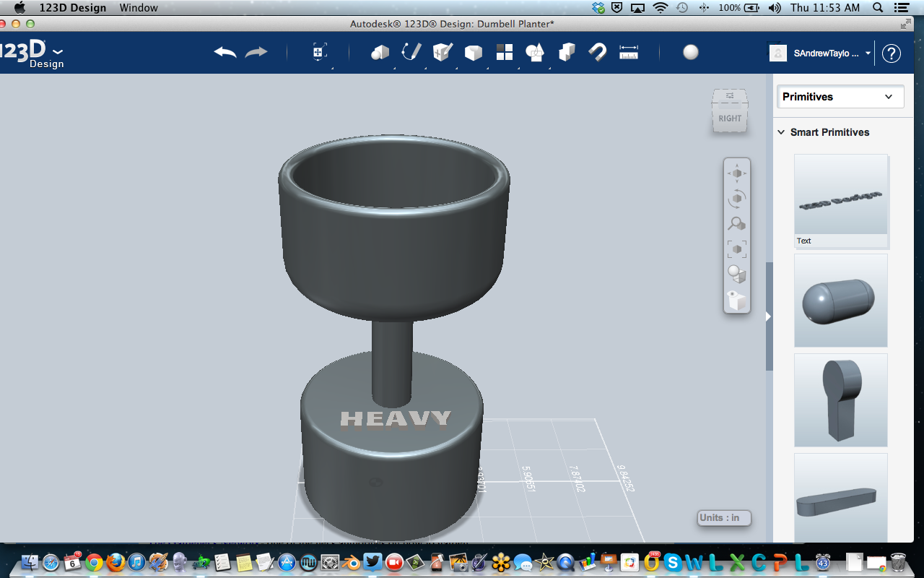
Task: Open the Wi-Fi status menu
Action: pos(660,8)
